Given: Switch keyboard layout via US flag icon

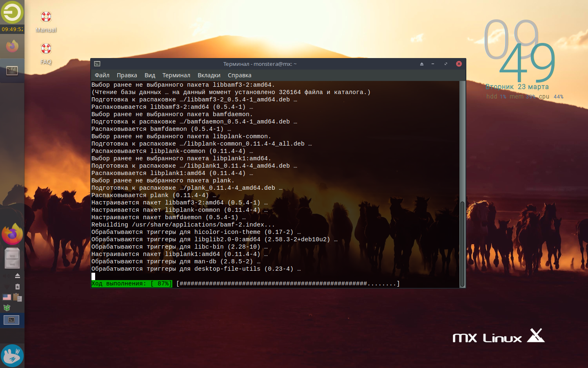Looking at the screenshot, I should [7, 297].
